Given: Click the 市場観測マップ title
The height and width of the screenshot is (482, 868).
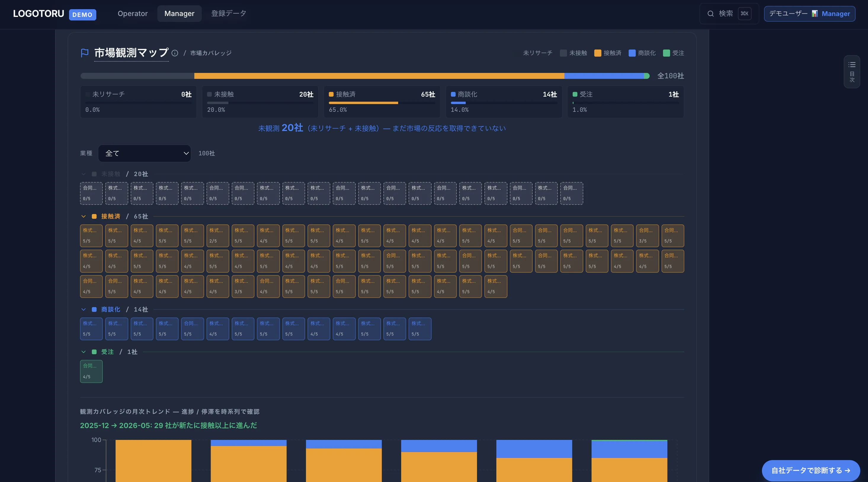Looking at the screenshot, I should click(132, 53).
